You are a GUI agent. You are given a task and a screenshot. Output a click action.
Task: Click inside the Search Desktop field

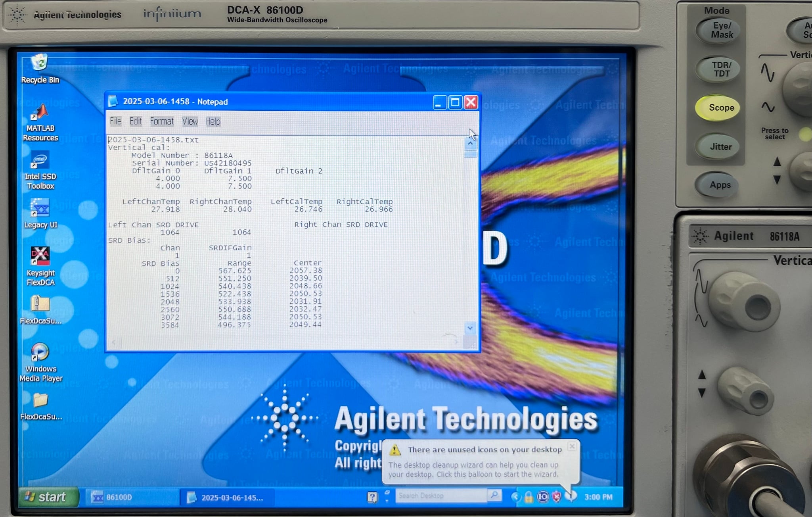tap(441, 496)
